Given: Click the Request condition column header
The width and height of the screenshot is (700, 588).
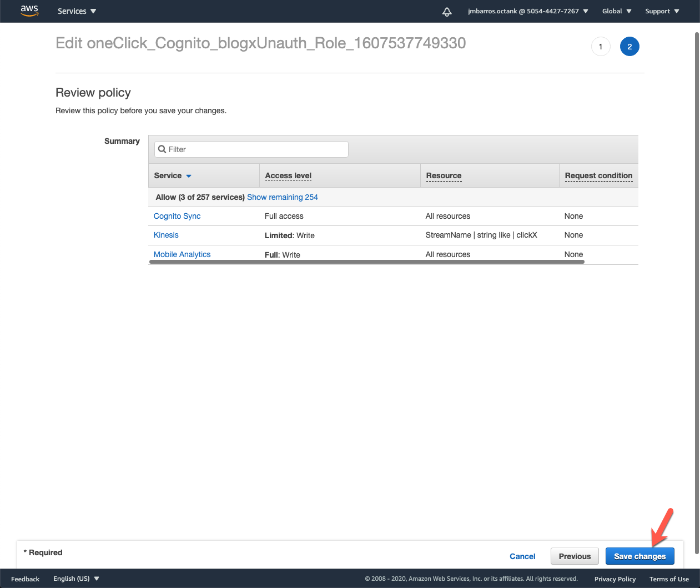Looking at the screenshot, I should pyautogui.click(x=598, y=175).
